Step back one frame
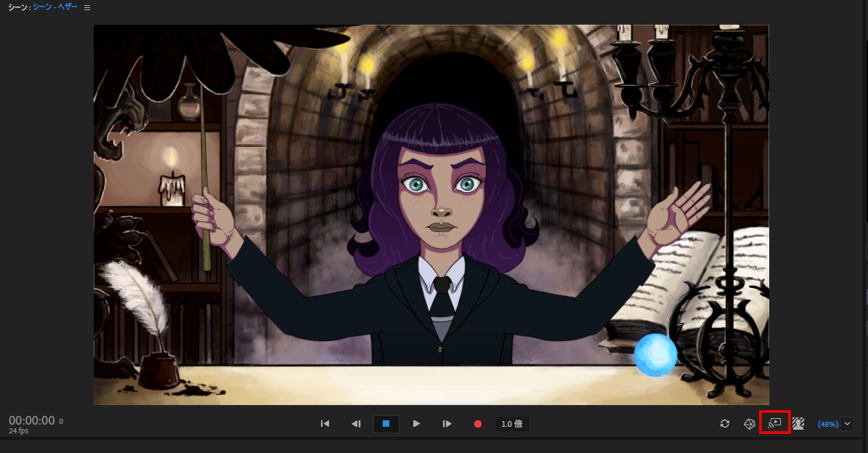 356,423
